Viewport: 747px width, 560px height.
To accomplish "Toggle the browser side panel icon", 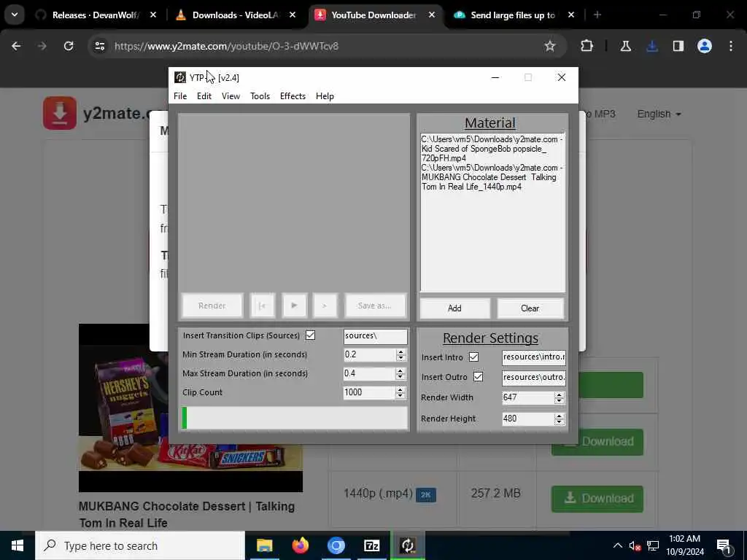I will (x=678, y=46).
